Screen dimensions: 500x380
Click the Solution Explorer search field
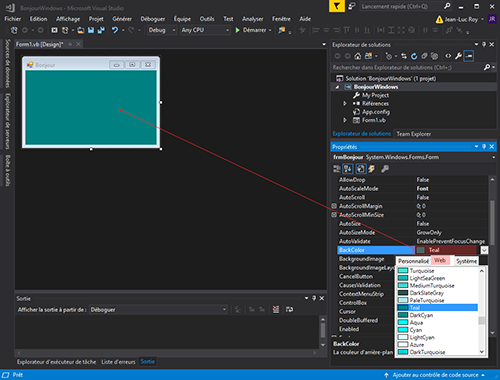pyautogui.click(x=407, y=68)
